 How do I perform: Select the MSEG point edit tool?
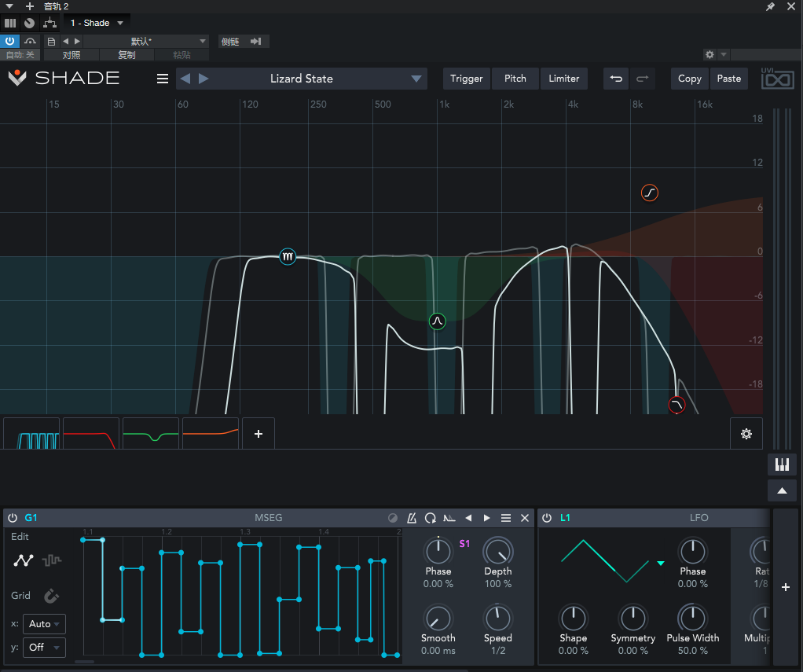[x=24, y=560]
